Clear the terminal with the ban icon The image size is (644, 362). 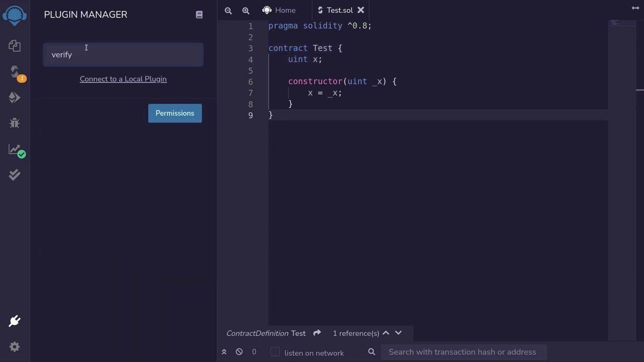pos(239,352)
